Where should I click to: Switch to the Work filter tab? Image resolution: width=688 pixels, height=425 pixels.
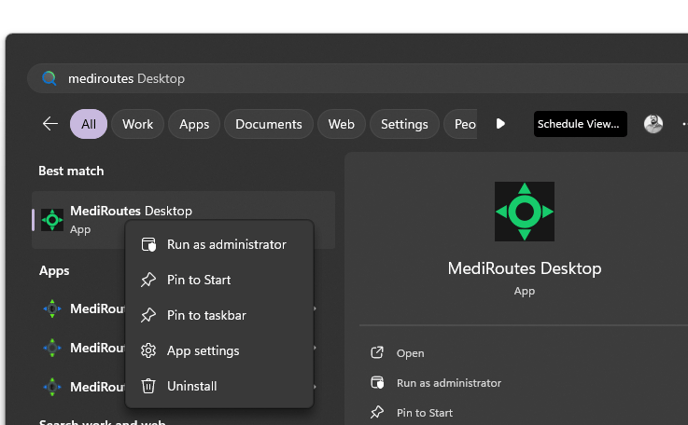138,124
